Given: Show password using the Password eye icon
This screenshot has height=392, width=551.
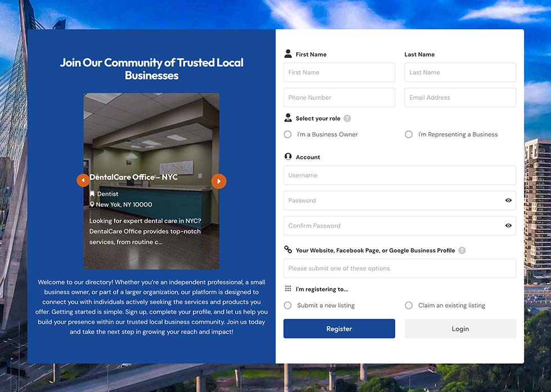Looking at the screenshot, I should (508, 200).
